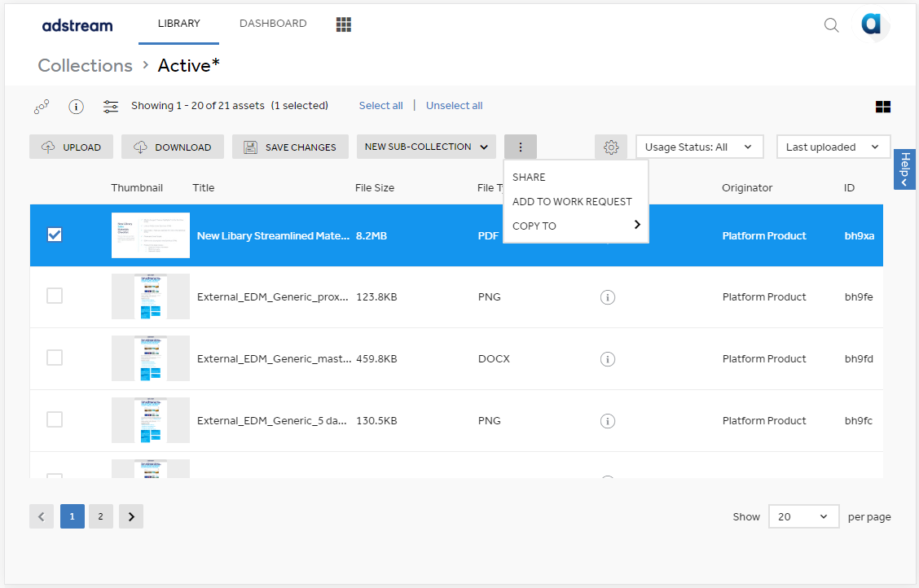This screenshot has width=919, height=588.
Task: Click the apps grid icon in the header
Action: (343, 24)
